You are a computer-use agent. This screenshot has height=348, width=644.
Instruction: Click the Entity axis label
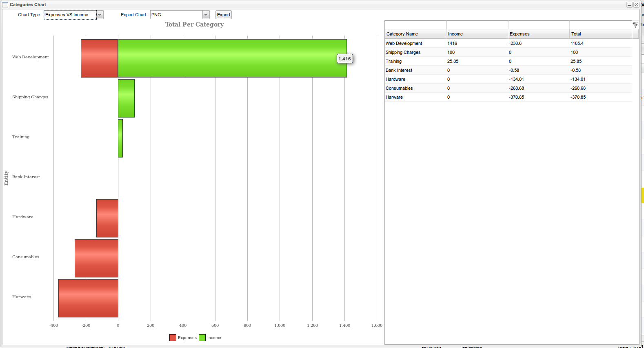[6, 178]
